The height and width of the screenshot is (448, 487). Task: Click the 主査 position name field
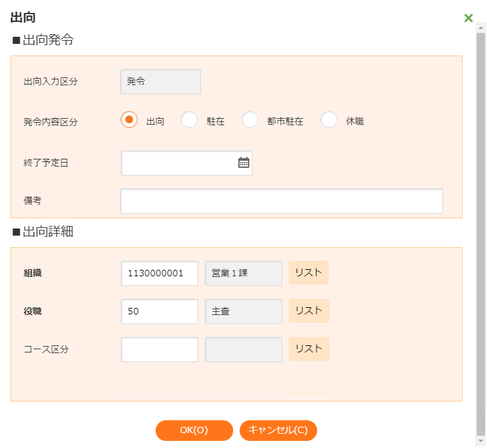click(x=243, y=311)
